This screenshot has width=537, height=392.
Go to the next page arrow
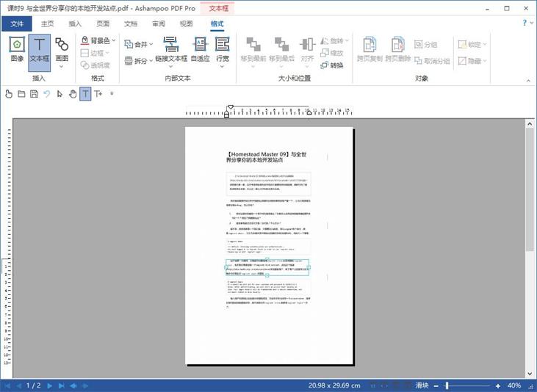pos(50,385)
